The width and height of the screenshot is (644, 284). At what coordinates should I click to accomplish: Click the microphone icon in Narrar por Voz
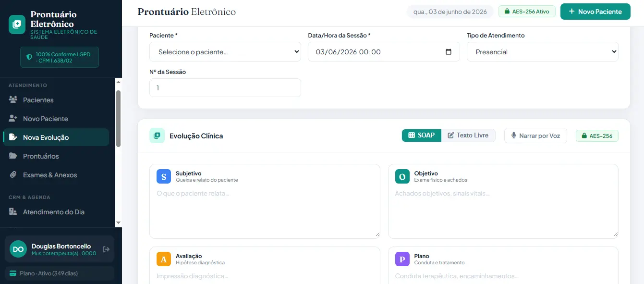514,136
